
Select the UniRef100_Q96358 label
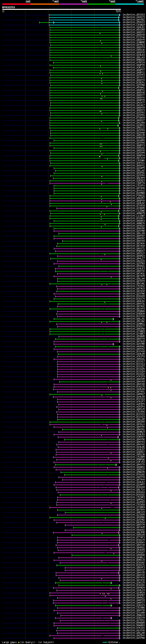[x=134, y=329]
